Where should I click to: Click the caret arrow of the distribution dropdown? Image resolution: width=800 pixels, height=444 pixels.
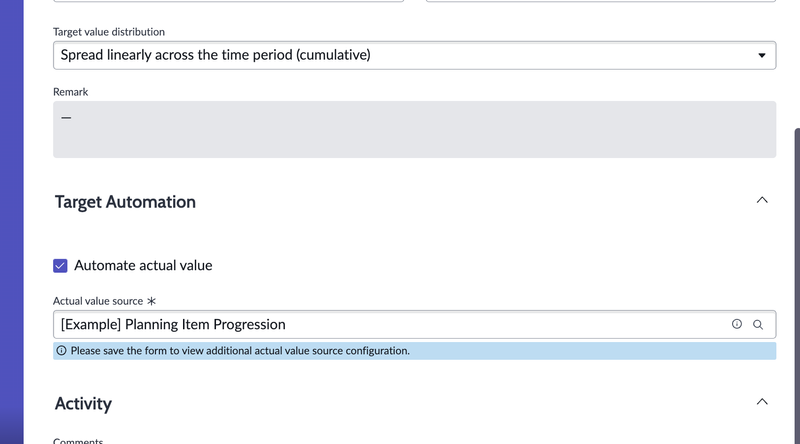click(x=762, y=55)
